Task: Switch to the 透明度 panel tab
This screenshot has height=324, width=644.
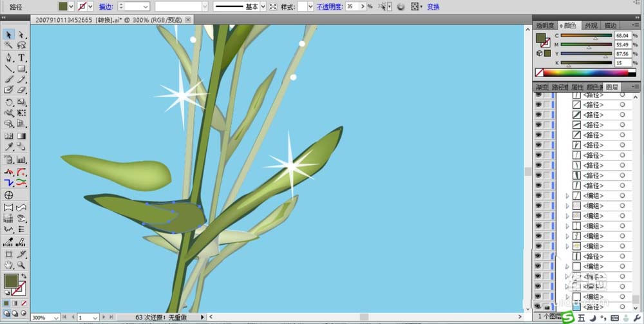Action: pos(545,26)
